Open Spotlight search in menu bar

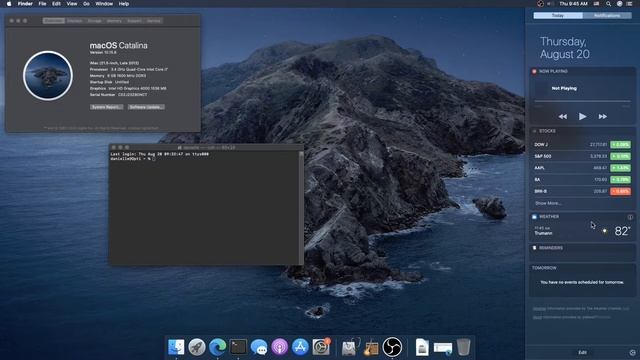click(608, 4)
